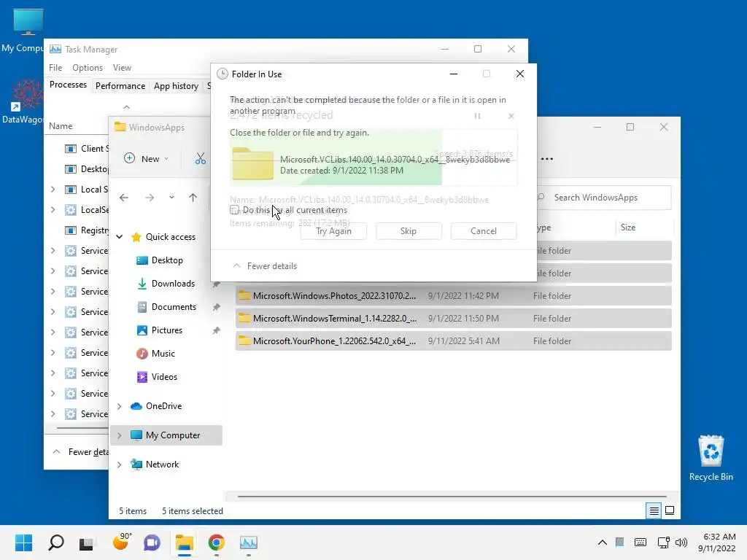Expand the OneDrive tree node

(120, 406)
